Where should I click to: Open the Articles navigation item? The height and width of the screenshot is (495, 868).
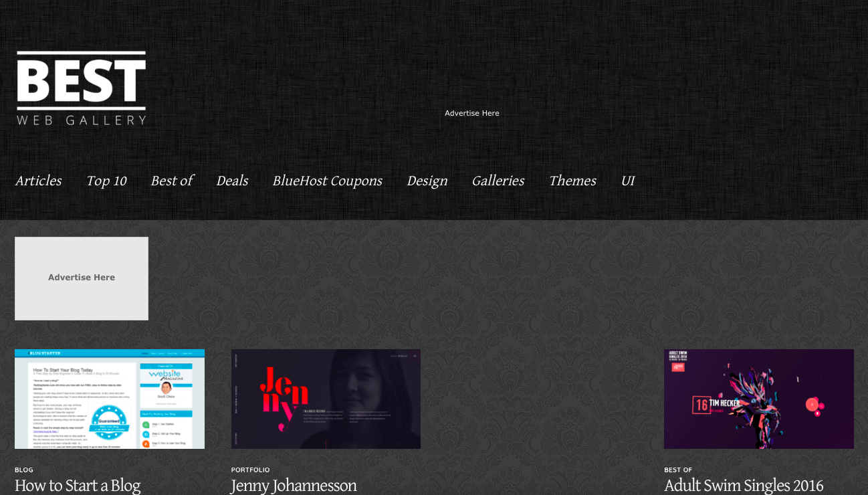click(38, 181)
